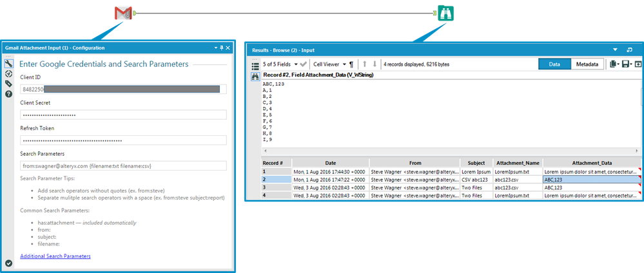The width and height of the screenshot is (644, 273).
Task: Click the Browse binoculars icon in Results sidebar
Action: point(255,77)
